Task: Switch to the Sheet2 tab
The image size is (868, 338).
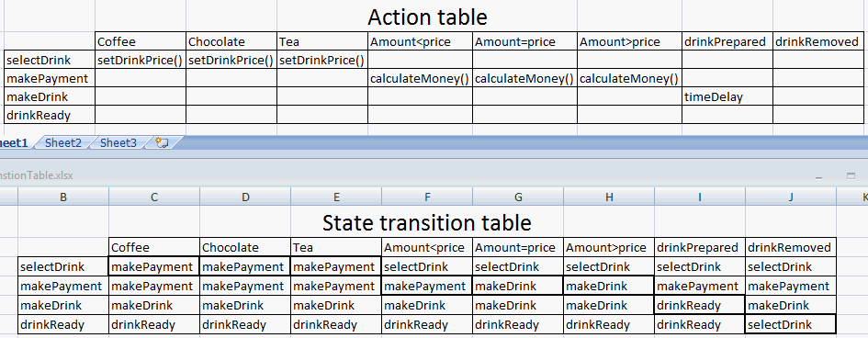Action: 63,142
